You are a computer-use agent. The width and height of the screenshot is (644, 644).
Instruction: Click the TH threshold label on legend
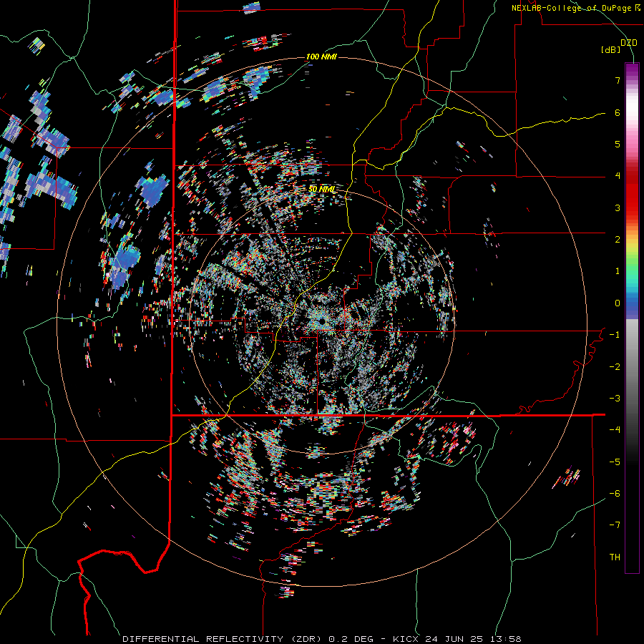point(615,557)
